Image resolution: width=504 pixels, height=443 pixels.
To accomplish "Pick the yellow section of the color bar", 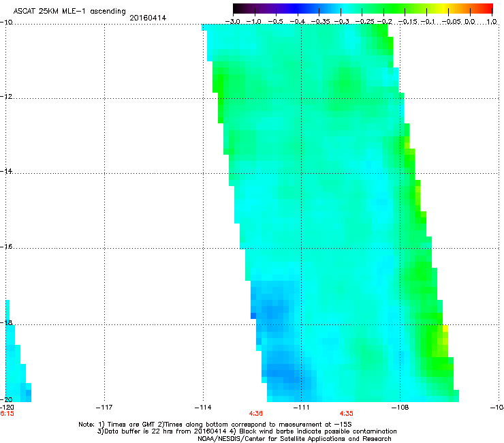I will pos(443,9).
